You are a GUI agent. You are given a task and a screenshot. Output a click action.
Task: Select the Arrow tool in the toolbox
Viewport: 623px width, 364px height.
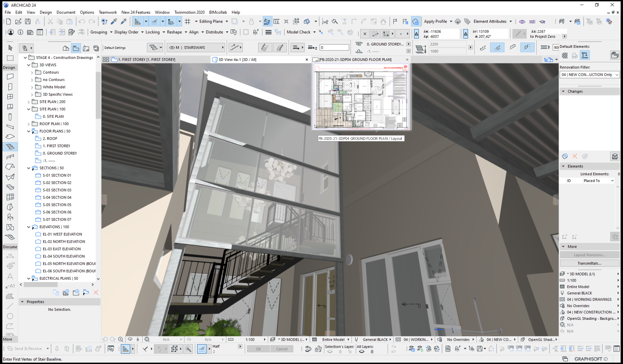click(10, 48)
